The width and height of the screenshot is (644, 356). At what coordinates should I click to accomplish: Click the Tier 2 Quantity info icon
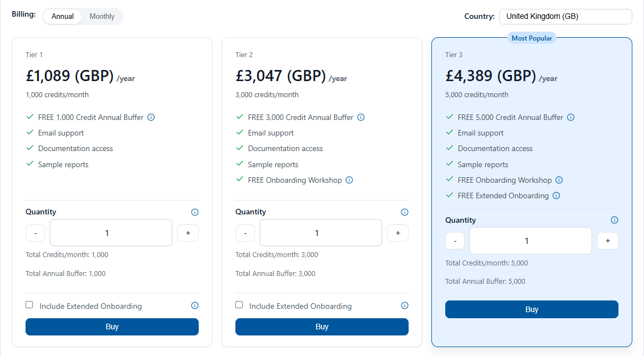pyautogui.click(x=405, y=212)
